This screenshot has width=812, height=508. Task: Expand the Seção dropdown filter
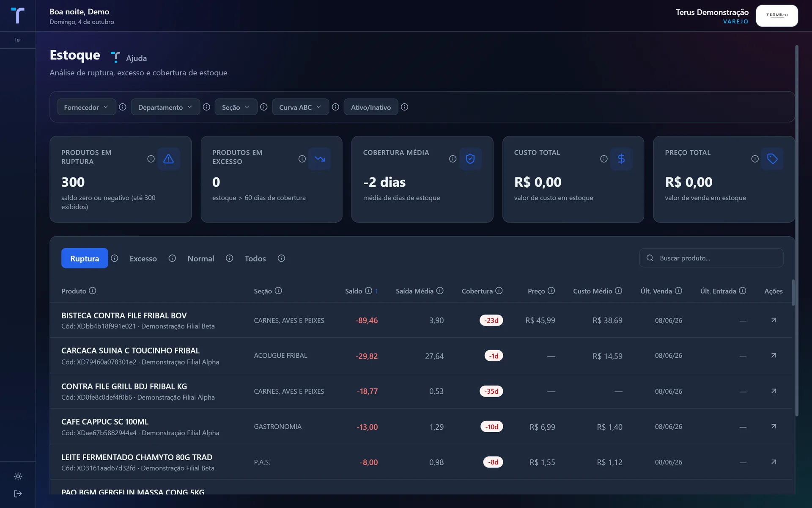tap(236, 107)
